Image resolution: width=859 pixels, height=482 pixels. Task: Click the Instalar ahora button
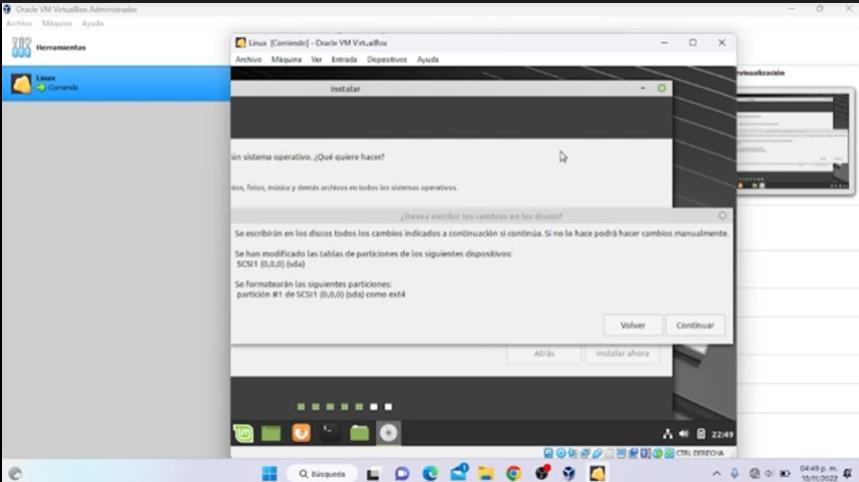622,353
